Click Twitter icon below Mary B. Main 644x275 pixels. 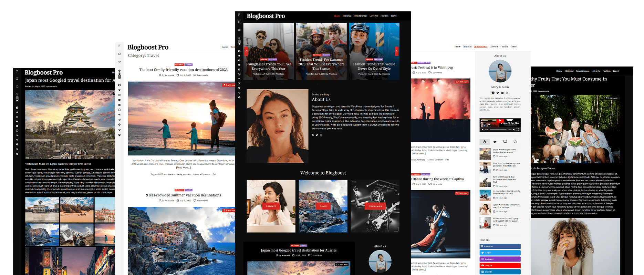[x=498, y=93]
